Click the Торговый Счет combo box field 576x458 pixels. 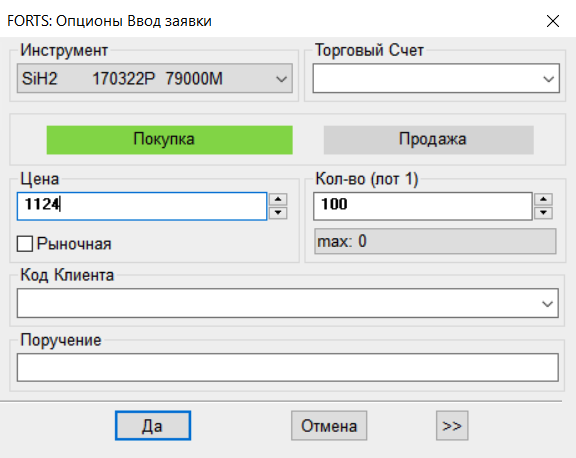(x=436, y=79)
